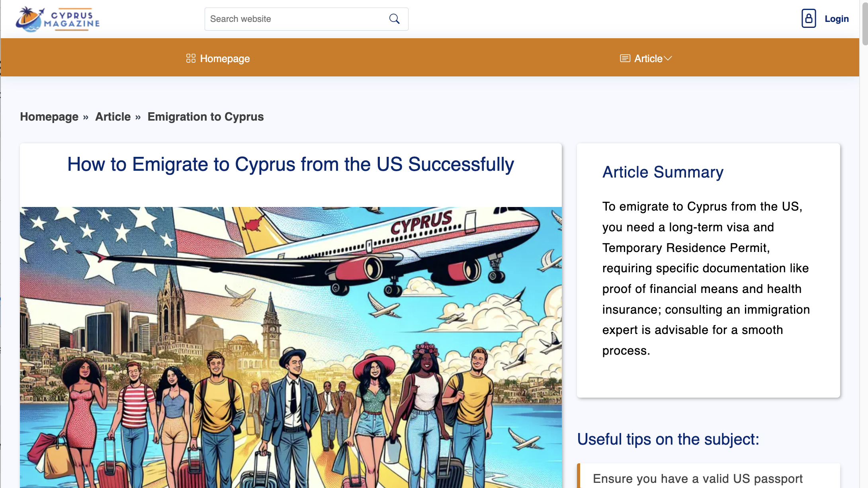Click the lock icon next to Login
The image size is (868, 488).
click(808, 18)
